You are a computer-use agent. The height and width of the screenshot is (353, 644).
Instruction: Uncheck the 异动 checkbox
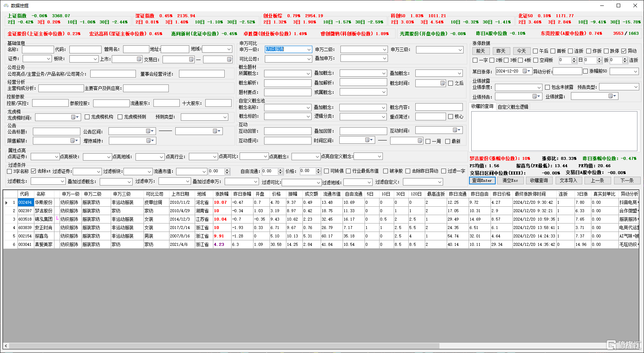point(624,51)
